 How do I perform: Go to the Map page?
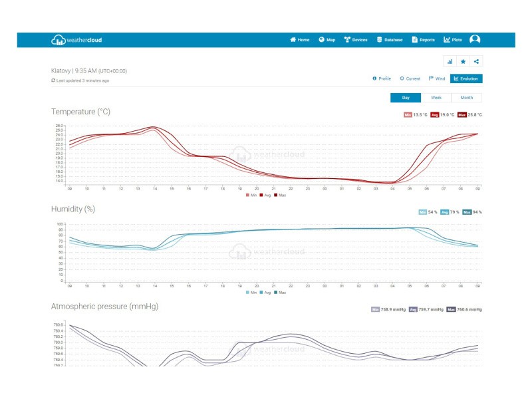tap(327, 40)
